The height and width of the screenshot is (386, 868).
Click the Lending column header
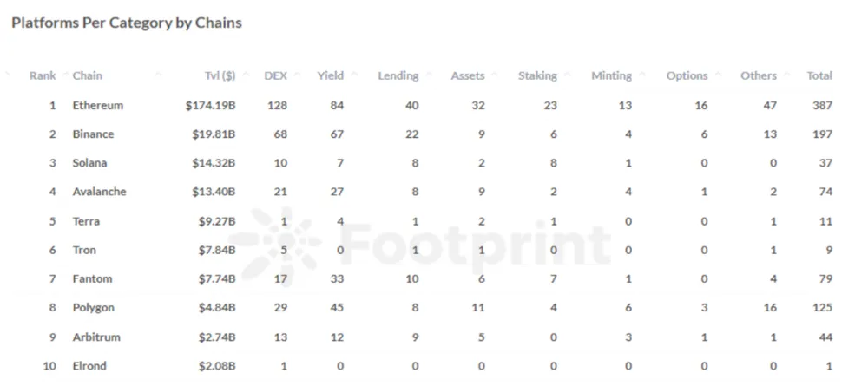(x=398, y=75)
